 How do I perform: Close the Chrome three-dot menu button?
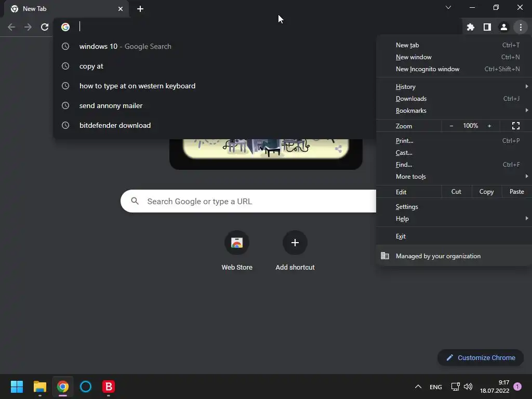pos(521,27)
